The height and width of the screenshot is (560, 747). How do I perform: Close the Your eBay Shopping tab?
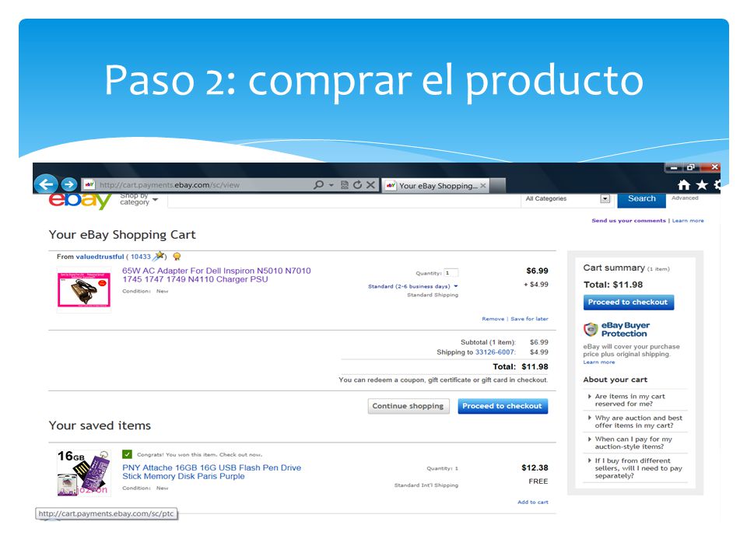(483, 185)
